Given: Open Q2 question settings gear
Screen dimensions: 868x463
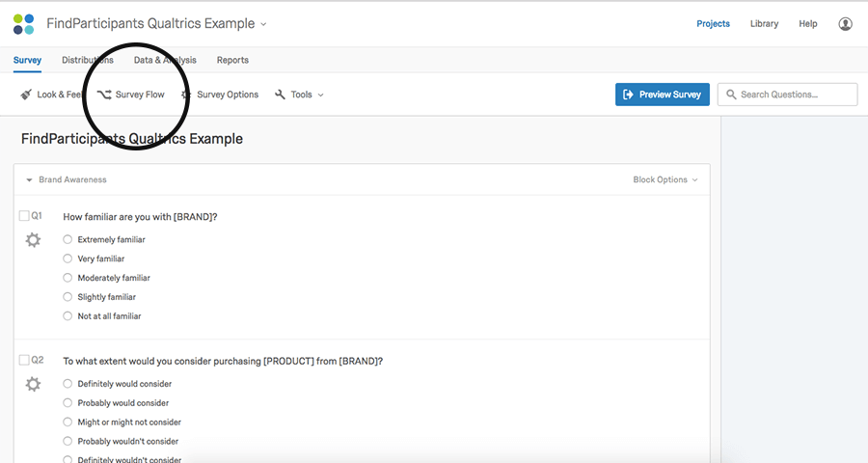Looking at the screenshot, I should click(x=33, y=384).
